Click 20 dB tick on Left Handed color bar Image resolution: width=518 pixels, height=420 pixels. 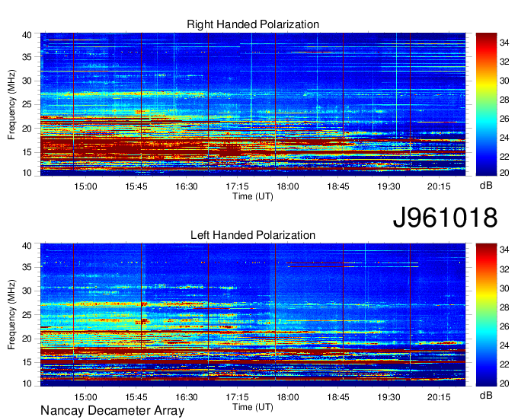point(504,383)
